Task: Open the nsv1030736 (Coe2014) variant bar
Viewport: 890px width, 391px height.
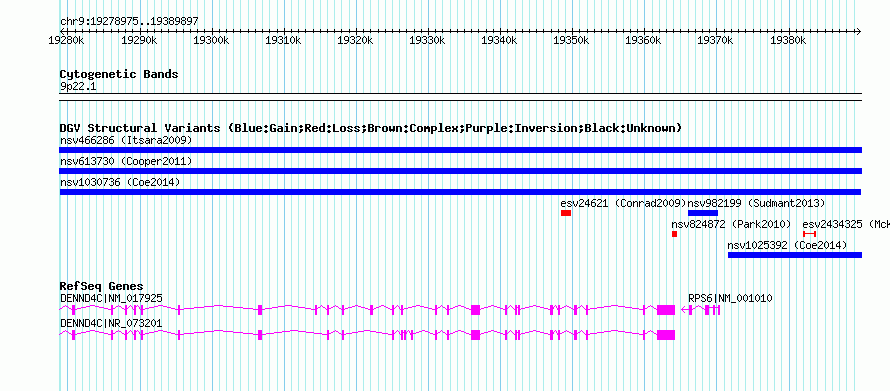Action: [x=460, y=192]
